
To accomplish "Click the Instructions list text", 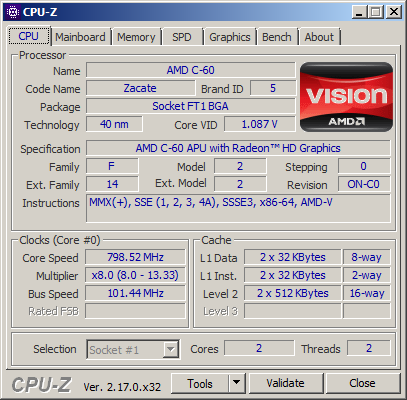I will 211,203.
